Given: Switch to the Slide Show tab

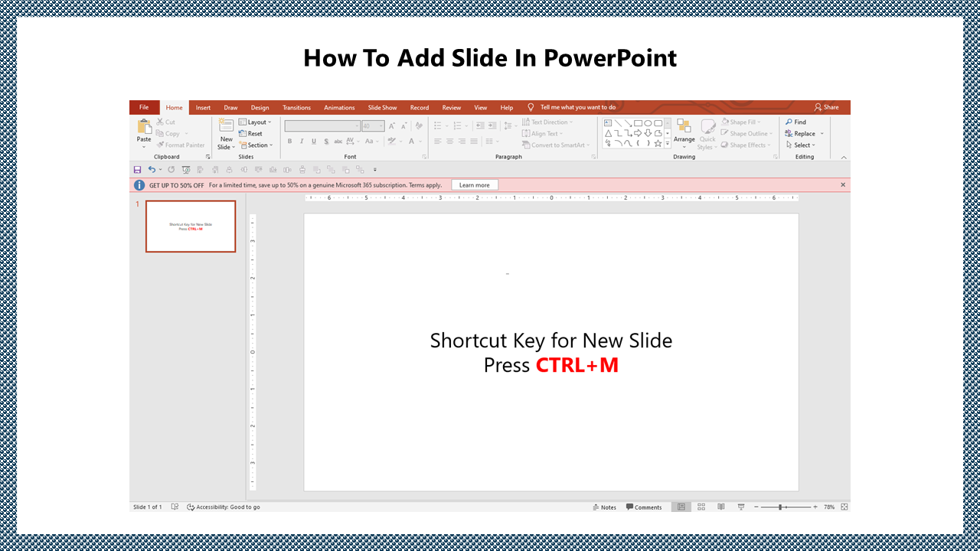Looking at the screenshot, I should (x=382, y=108).
